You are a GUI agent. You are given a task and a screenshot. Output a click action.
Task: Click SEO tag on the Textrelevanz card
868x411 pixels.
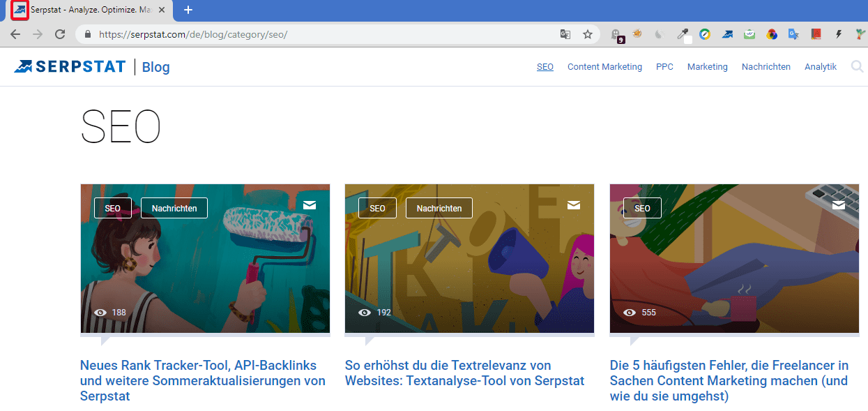tap(377, 208)
